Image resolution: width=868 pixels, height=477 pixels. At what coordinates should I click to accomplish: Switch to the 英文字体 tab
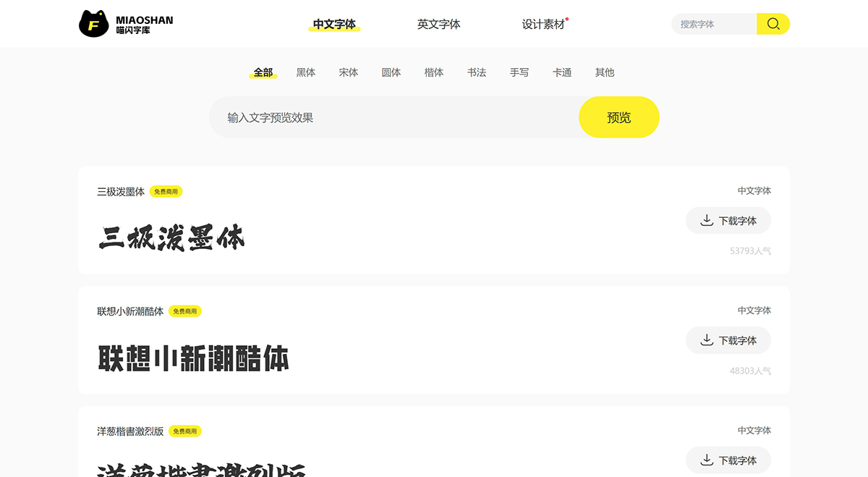click(x=438, y=24)
